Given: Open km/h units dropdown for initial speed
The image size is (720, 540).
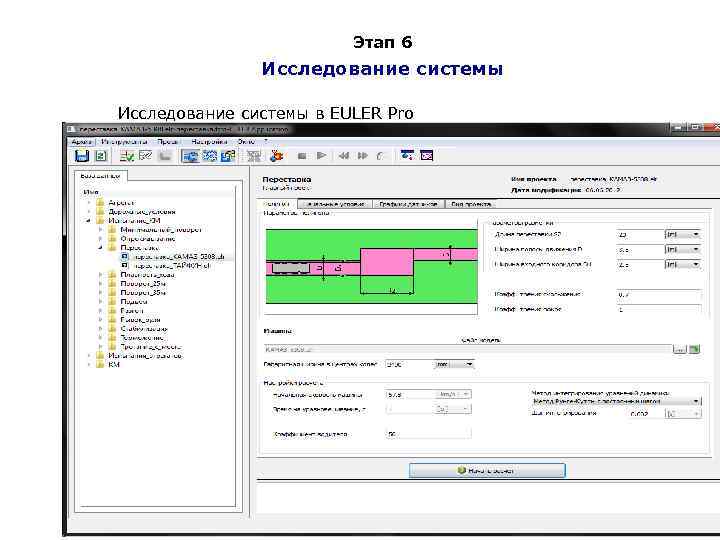Looking at the screenshot, I should point(453,394).
